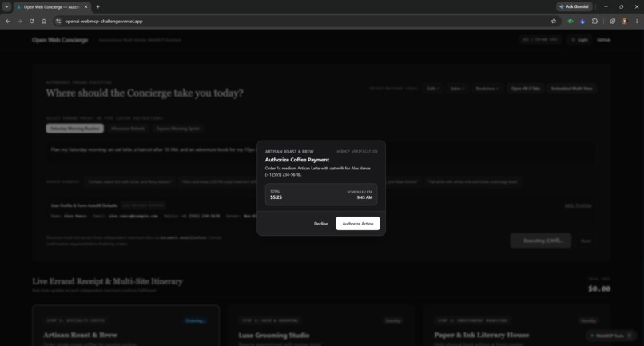Open the Cafe merchant link
Image resolution: width=644 pixels, height=346 pixels.
coord(432,89)
